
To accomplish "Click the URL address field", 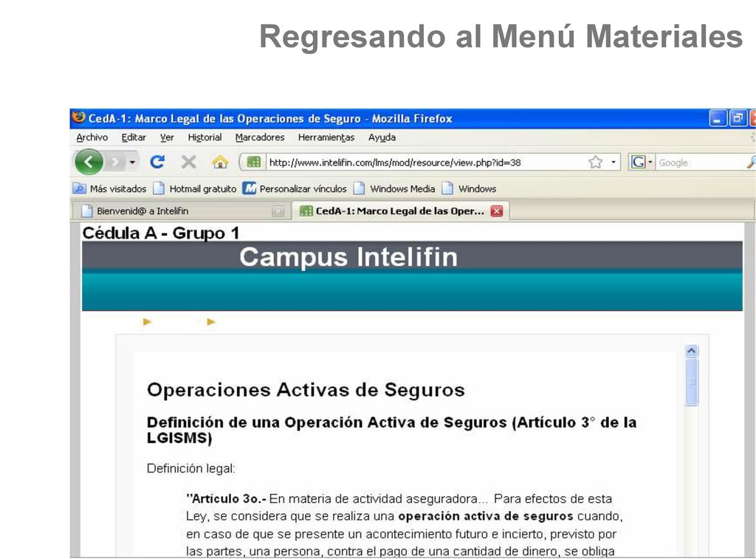I will 426,162.
